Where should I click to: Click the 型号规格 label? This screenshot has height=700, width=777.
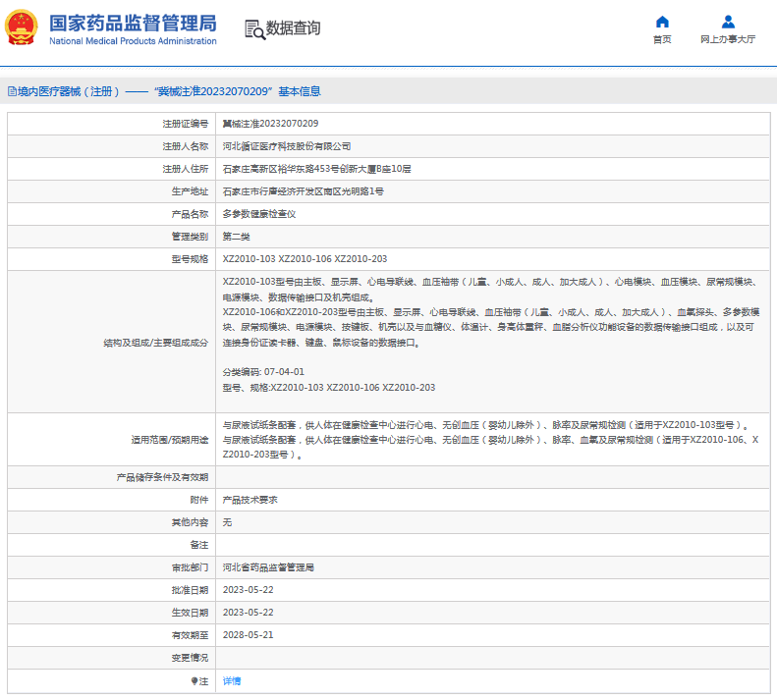(x=190, y=259)
